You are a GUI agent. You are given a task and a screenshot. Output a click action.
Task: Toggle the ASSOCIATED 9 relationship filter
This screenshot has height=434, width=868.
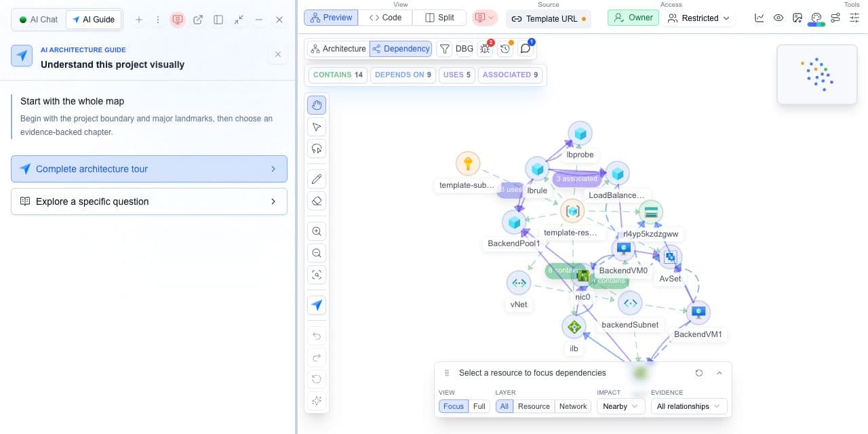coord(510,75)
